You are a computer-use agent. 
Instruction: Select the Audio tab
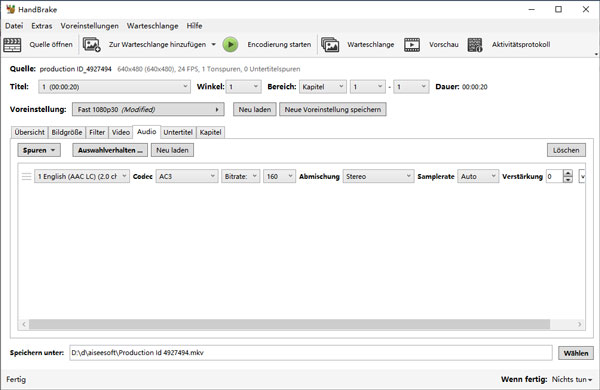[147, 132]
